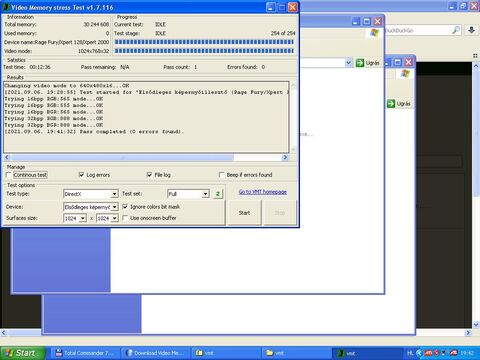The height and width of the screenshot is (360, 480).
Task: Click the Start test button
Action: point(244,213)
